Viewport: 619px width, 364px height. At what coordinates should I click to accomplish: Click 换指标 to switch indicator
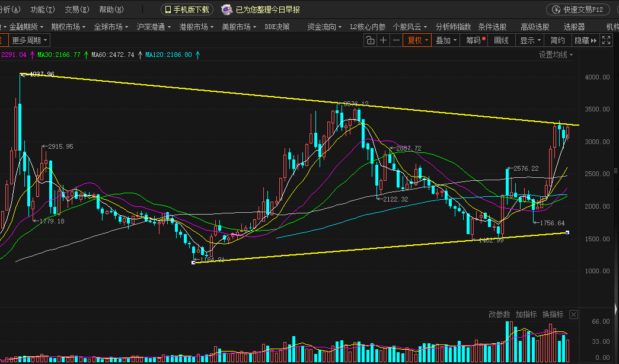pyautogui.click(x=553, y=314)
